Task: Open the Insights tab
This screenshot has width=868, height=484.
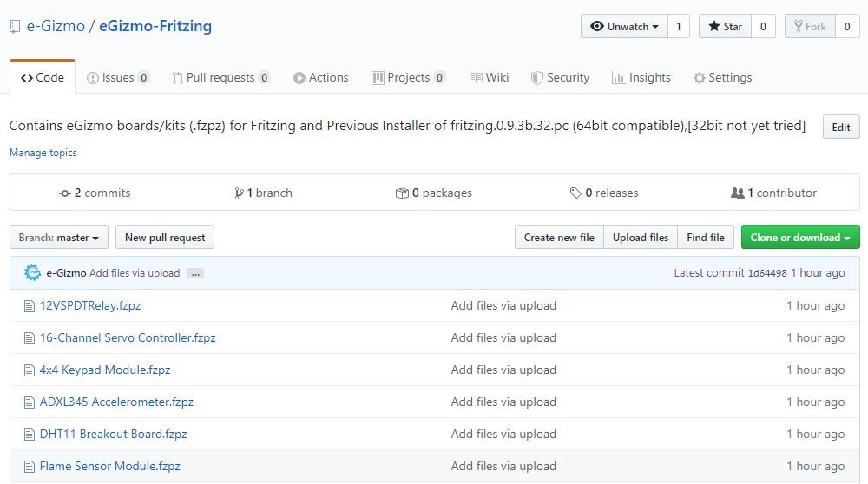Action: pos(641,77)
